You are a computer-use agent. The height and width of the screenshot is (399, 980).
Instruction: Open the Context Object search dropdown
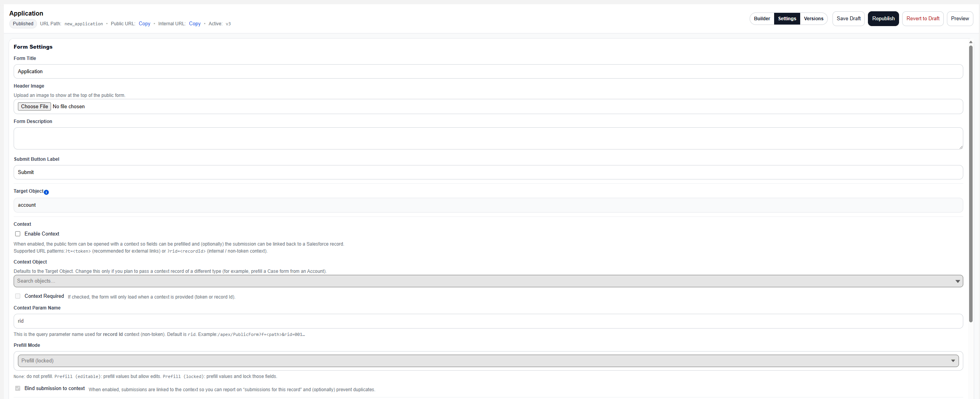486,281
